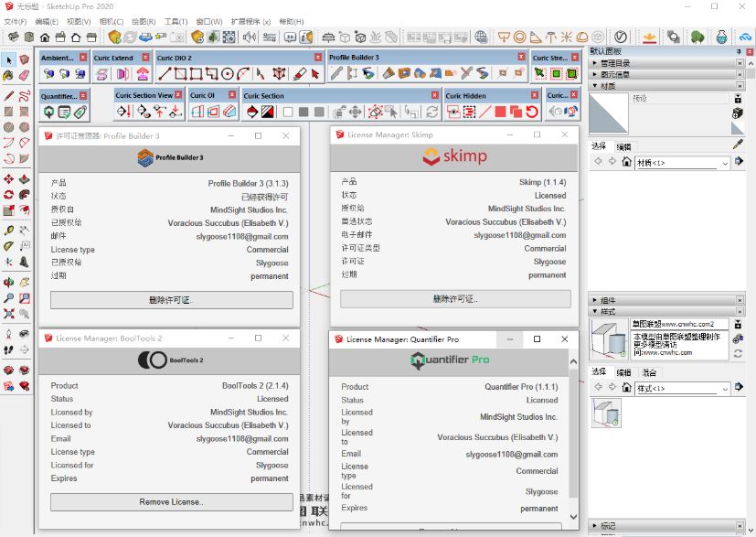The image size is (756, 537).
Task: Click the Curic Hidden solid red square icon
Action: click(500, 112)
